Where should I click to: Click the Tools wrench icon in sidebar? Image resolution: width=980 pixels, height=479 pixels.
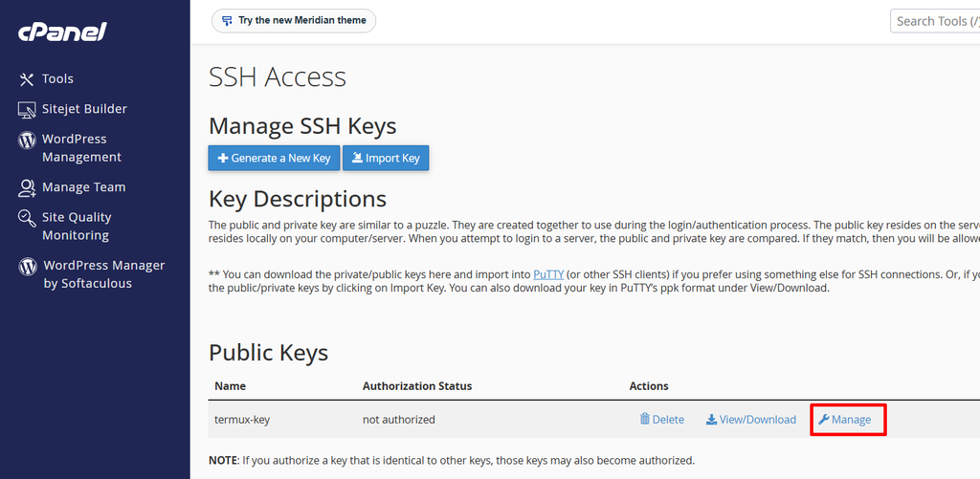[26, 79]
